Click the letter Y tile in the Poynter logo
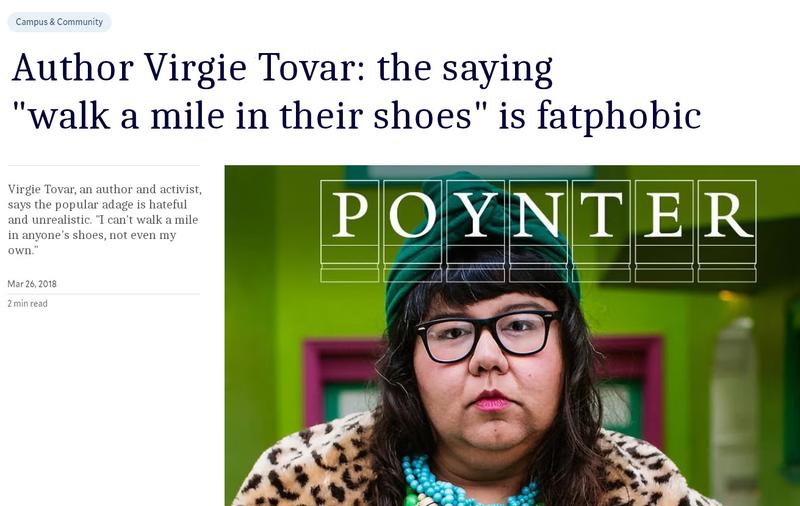The height and width of the screenshot is (506, 800). [476, 231]
